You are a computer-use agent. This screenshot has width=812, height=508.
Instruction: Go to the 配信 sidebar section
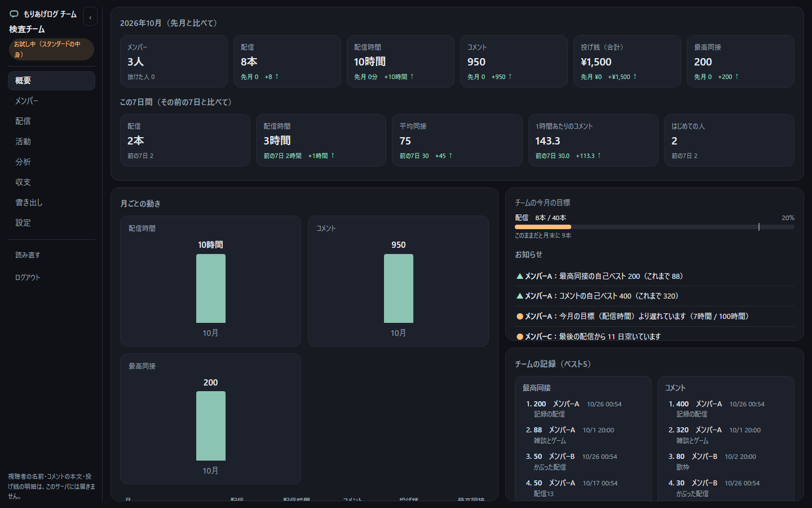[x=51, y=121]
